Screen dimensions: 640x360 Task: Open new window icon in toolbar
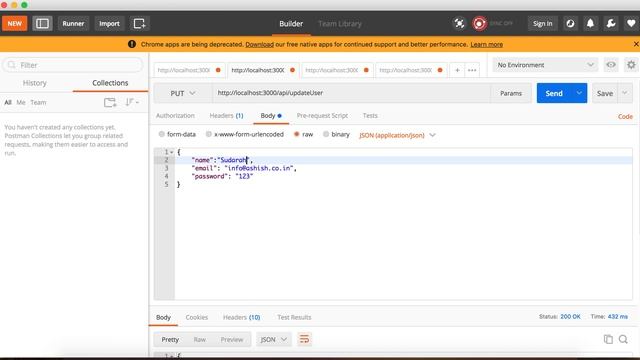click(x=139, y=23)
